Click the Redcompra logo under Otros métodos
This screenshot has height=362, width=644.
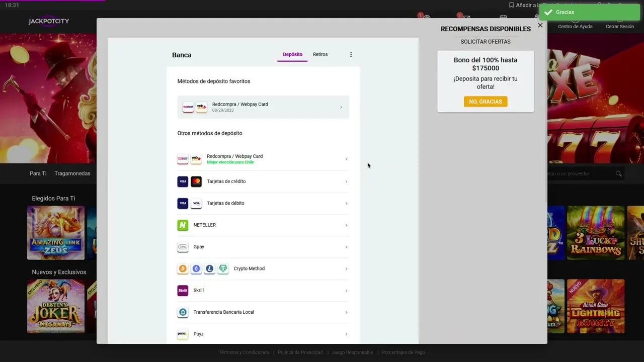click(x=183, y=159)
